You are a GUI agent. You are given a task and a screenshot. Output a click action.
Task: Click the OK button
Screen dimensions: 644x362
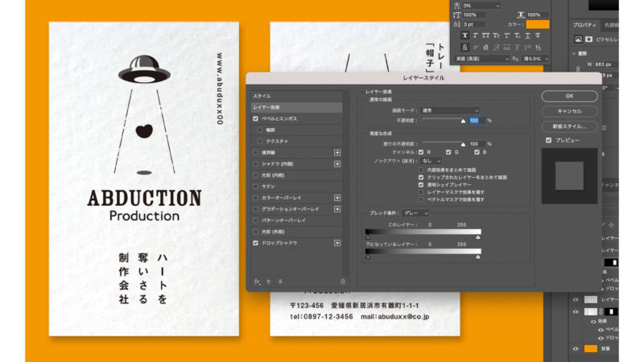[569, 96]
